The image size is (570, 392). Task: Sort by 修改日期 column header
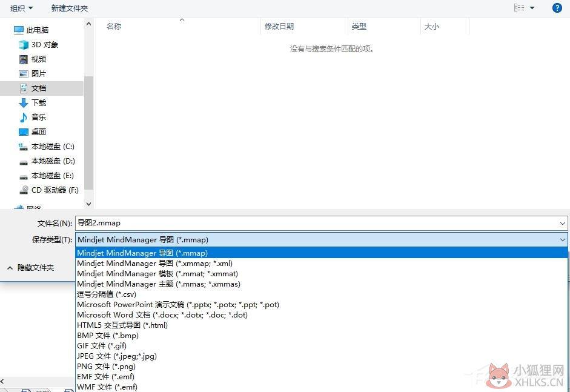pyautogui.click(x=279, y=27)
